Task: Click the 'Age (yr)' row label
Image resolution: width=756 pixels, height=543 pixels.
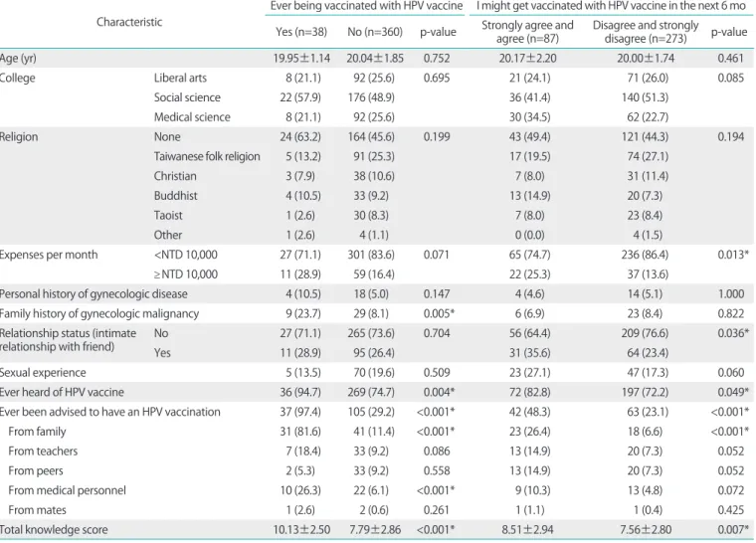Action: tap(18, 59)
